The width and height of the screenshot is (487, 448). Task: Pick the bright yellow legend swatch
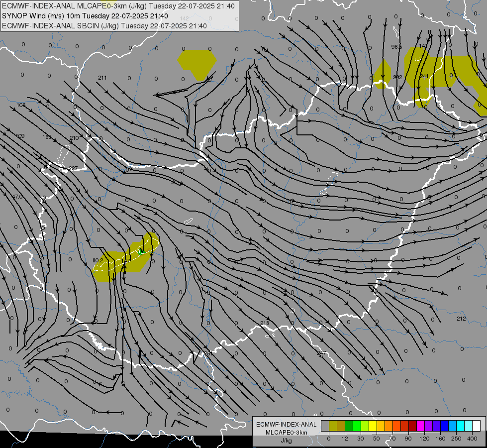point(373,426)
